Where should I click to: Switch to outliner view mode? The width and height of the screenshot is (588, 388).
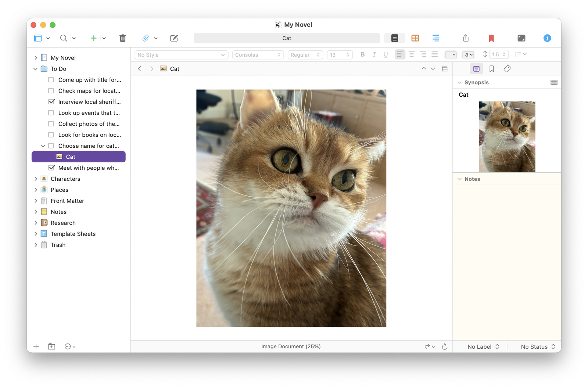436,38
